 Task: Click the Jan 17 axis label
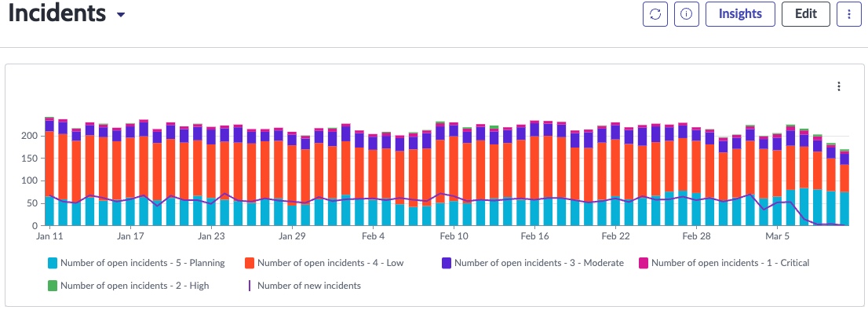[130, 236]
